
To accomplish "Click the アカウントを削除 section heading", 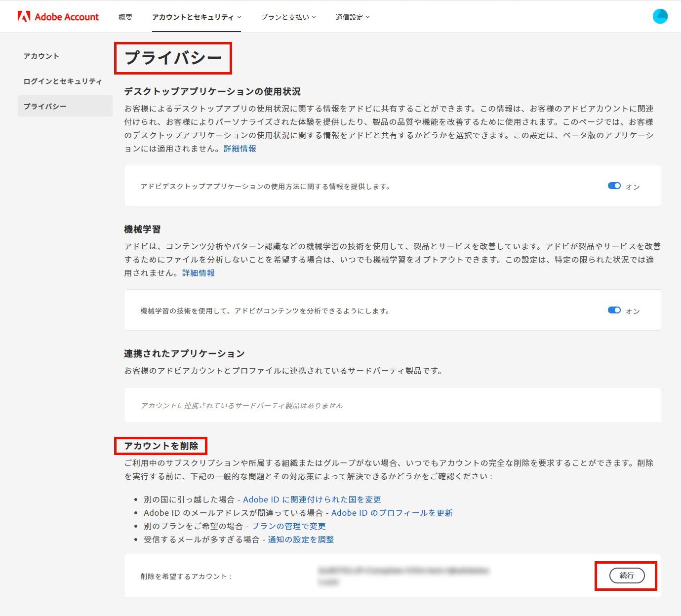I will (161, 446).
